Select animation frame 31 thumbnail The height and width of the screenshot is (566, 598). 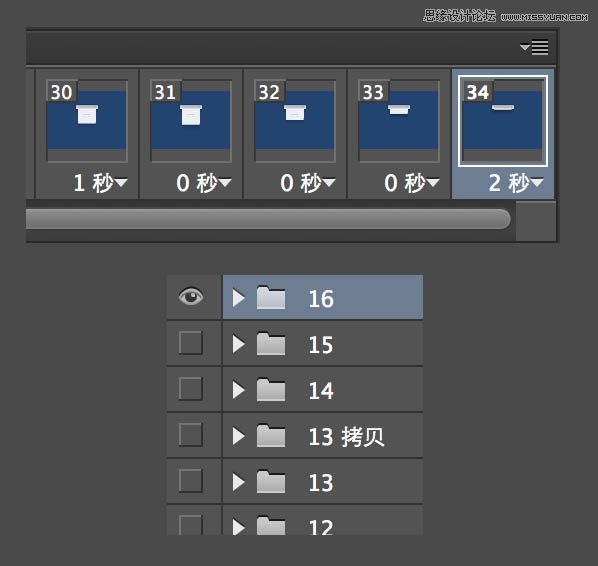pos(191,121)
